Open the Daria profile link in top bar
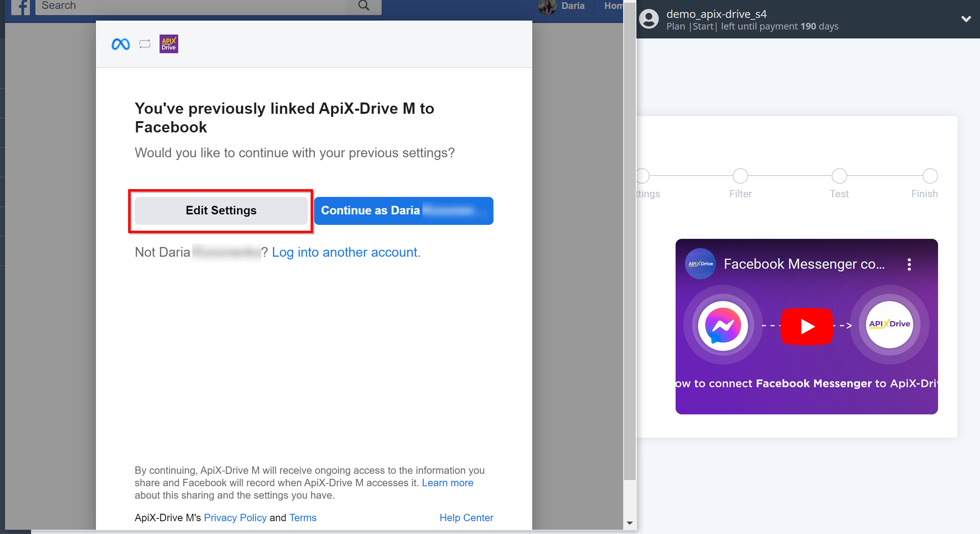The image size is (980, 534). (573, 6)
